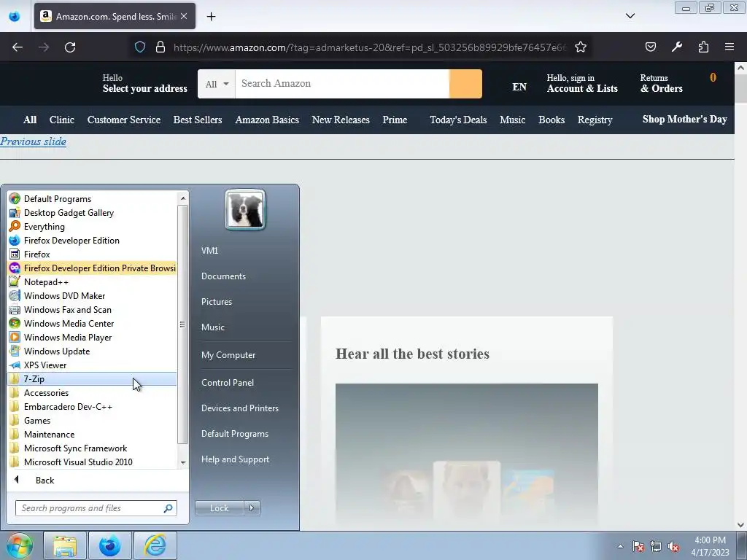Close the Amazon.com tab
This screenshot has height=560, width=747.
coord(184,16)
